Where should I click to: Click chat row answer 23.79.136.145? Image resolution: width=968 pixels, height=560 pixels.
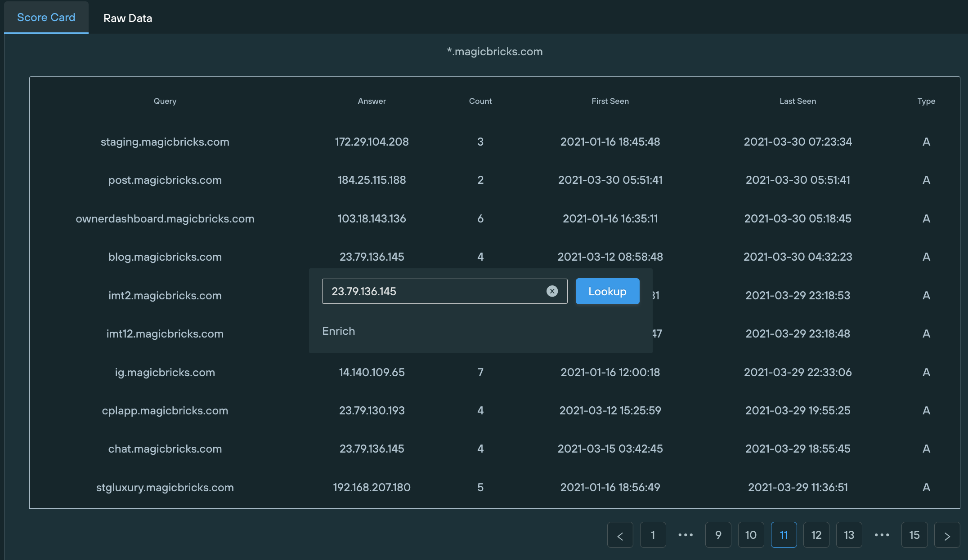tap(372, 449)
